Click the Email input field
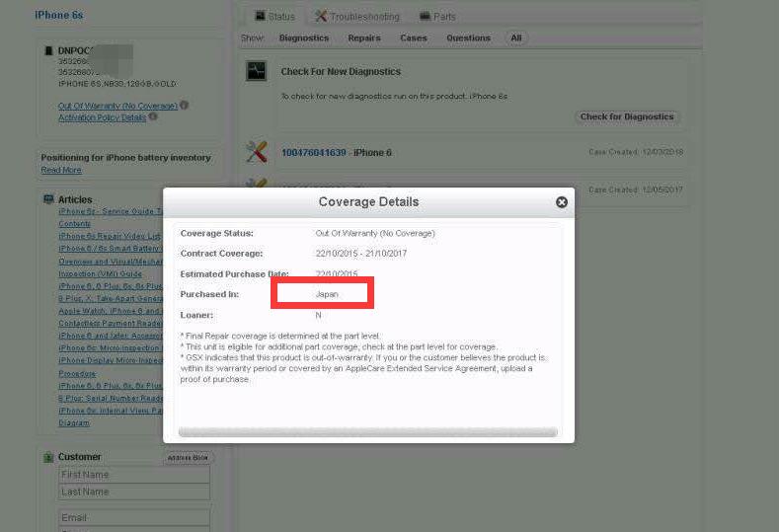Screen dimensions: 779x532 pos(134,517)
